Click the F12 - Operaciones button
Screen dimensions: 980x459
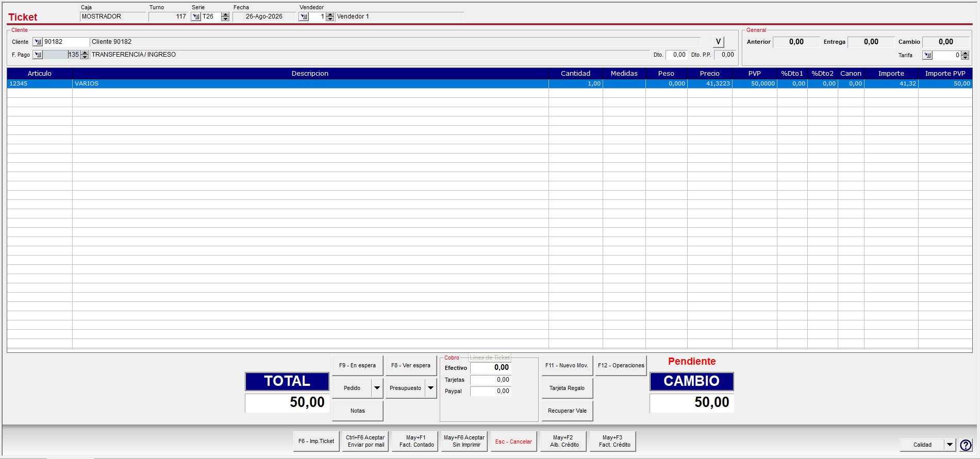click(x=621, y=365)
